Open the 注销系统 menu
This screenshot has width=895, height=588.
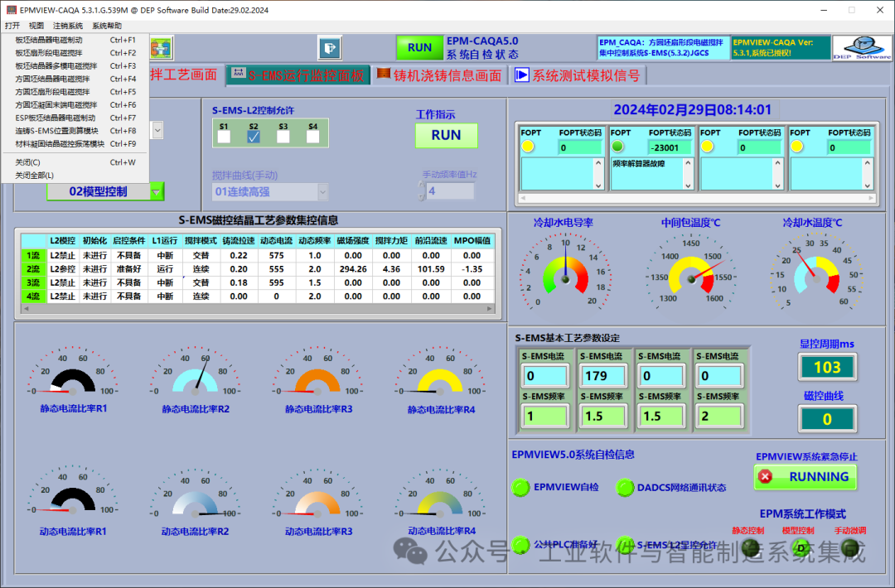[x=68, y=26]
